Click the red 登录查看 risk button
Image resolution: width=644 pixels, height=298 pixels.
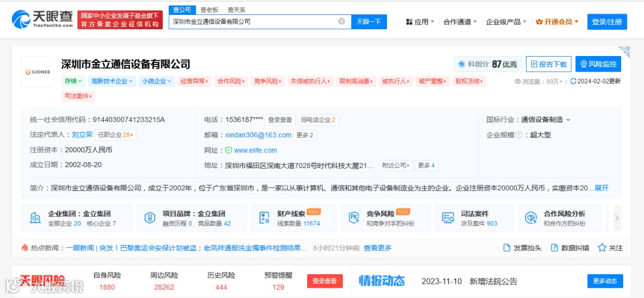(x=325, y=281)
